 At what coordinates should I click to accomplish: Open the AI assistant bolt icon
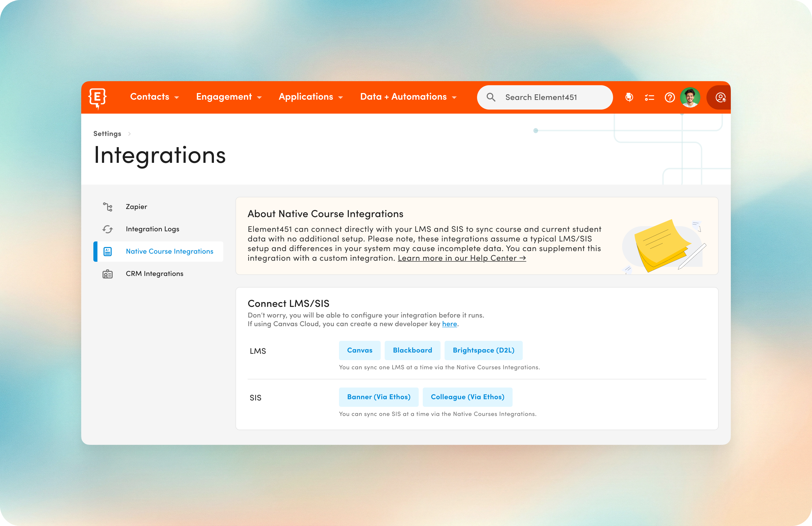(x=629, y=97)
